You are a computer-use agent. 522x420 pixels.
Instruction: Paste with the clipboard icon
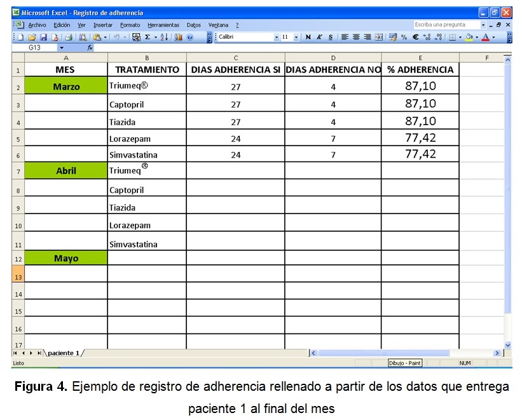(x=97, y=37)
